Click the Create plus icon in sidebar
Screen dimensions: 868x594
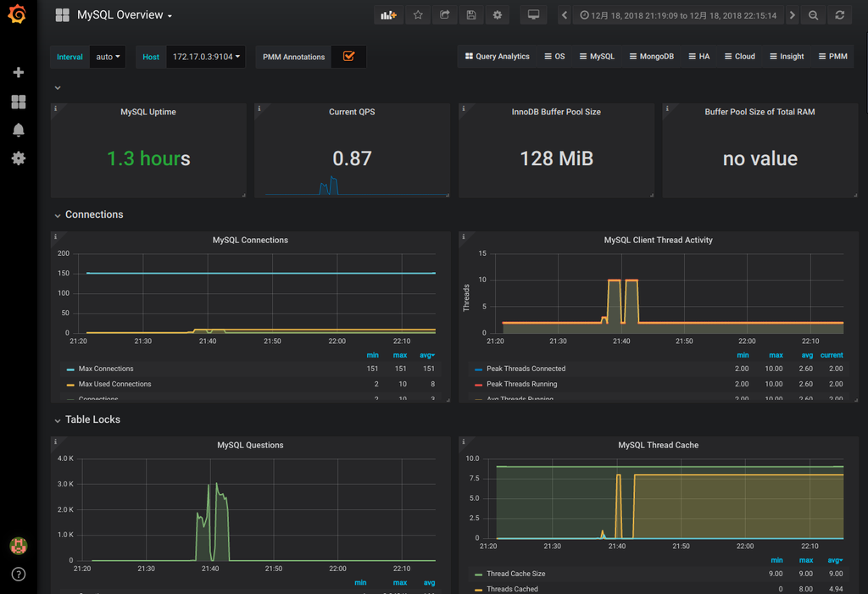click(x=19, y=73)
